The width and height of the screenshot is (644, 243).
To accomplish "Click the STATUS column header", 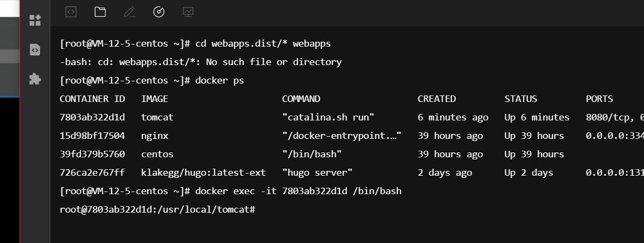I will point(520,99).
